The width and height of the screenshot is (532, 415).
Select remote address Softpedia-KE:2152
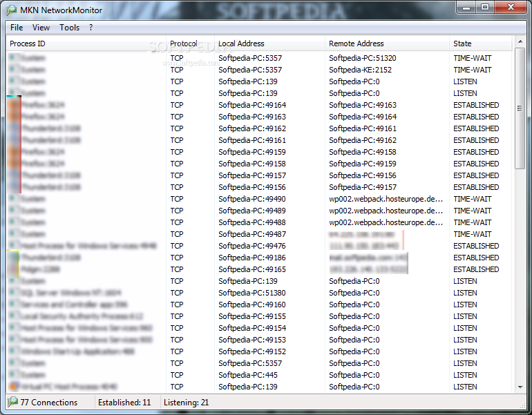pos(361,70)
